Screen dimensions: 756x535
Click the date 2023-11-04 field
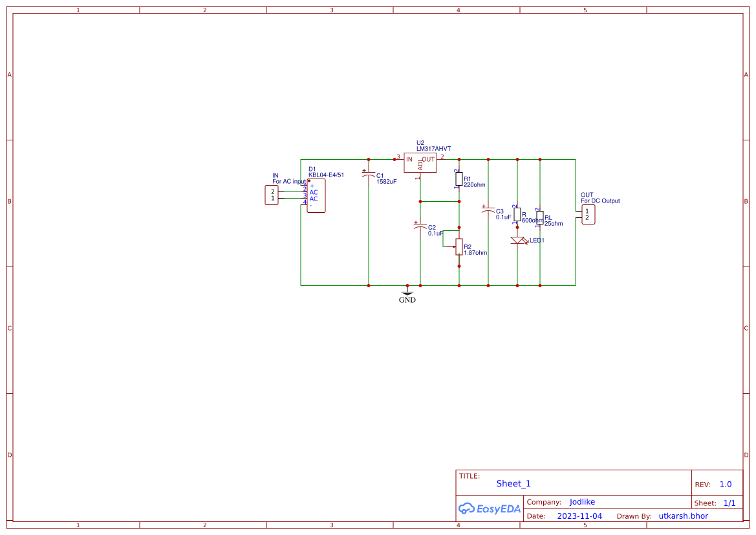tap(578, 516)
